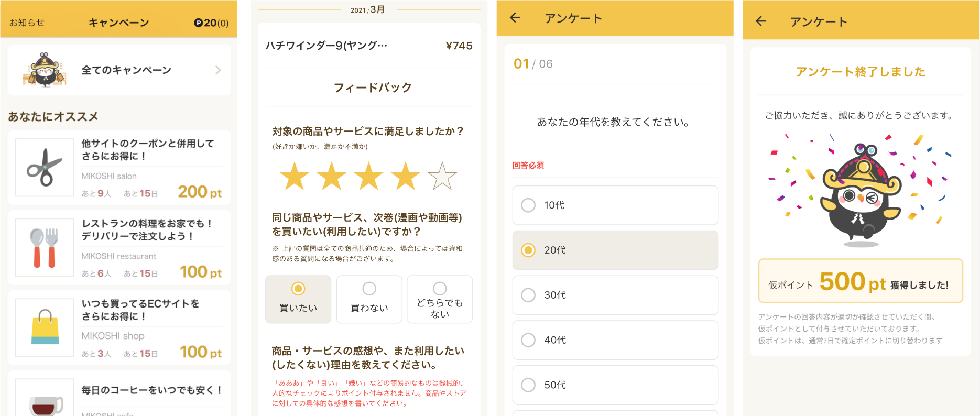The height and width of the screenshot is (416, 980).
Task: Tap the mascot icon beside 全てのキャンペーン
Action: [x=45, y=70]
